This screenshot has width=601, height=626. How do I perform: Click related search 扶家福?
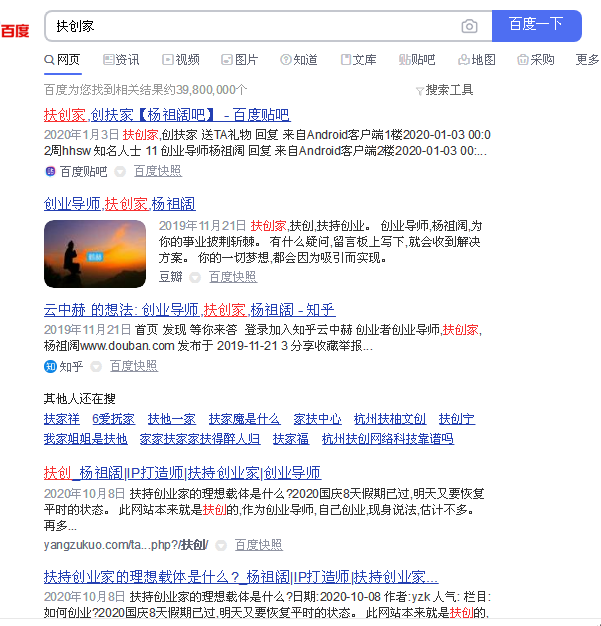(291, 439)
